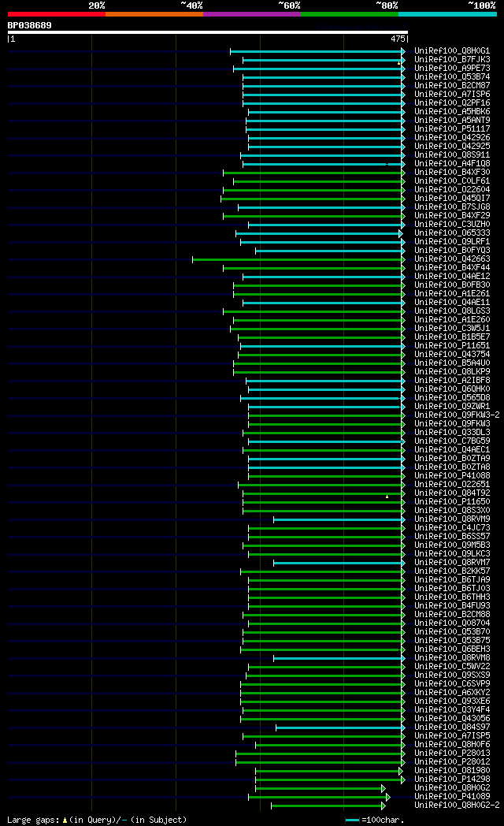Select the UniRef100_Q43056 label

pyautogui.click(x=452, y=719)
